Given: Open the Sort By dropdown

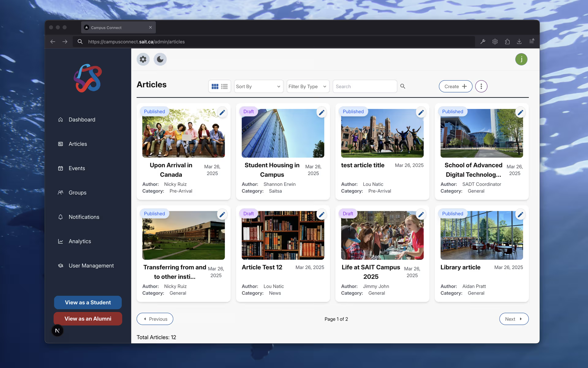Looking at the screenshot, I should pos(258,86).
